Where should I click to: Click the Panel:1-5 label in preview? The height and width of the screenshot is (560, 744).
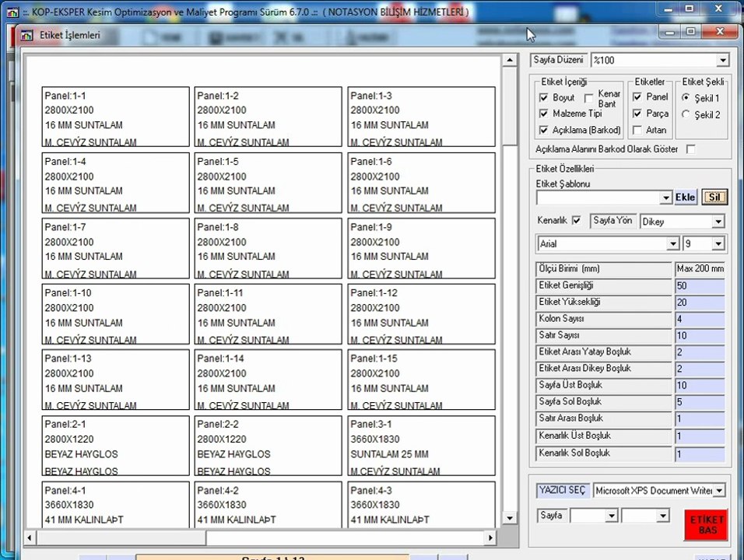[268, 183]
